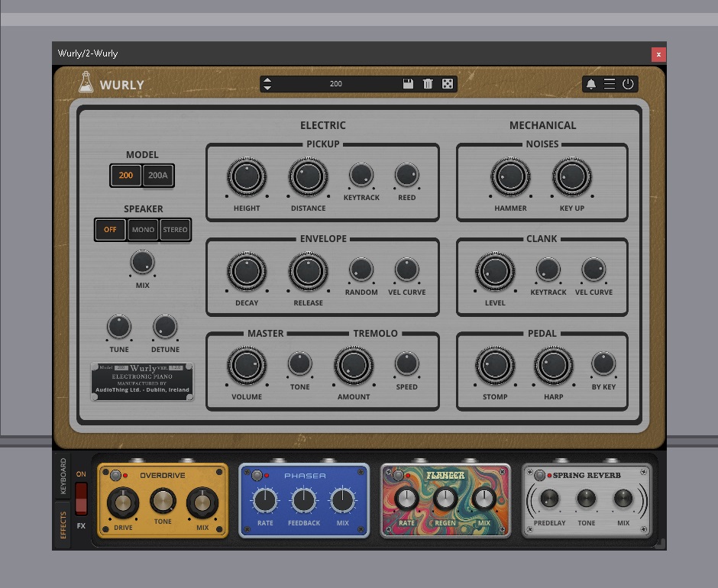Click the phaser FEEDBACK knob
This screenshot has width=718, height=588.
[303, 500]
